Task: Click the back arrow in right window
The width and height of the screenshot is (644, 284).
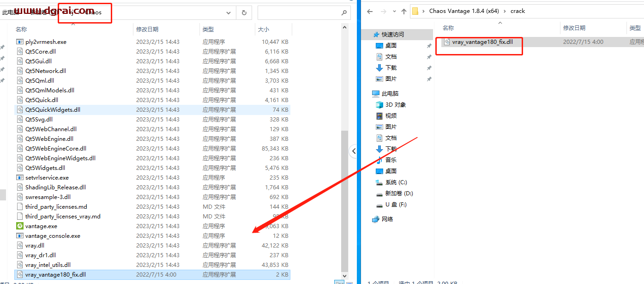Action: coord(369,11)
